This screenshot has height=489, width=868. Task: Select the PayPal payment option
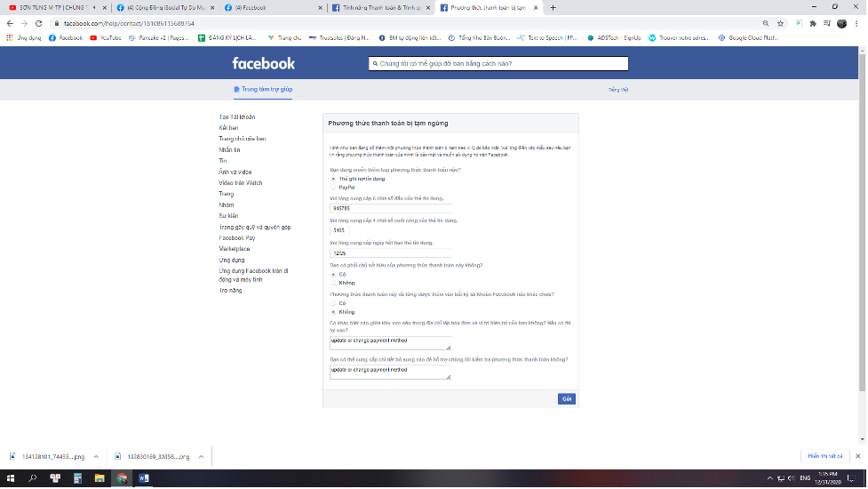[333, 188]
